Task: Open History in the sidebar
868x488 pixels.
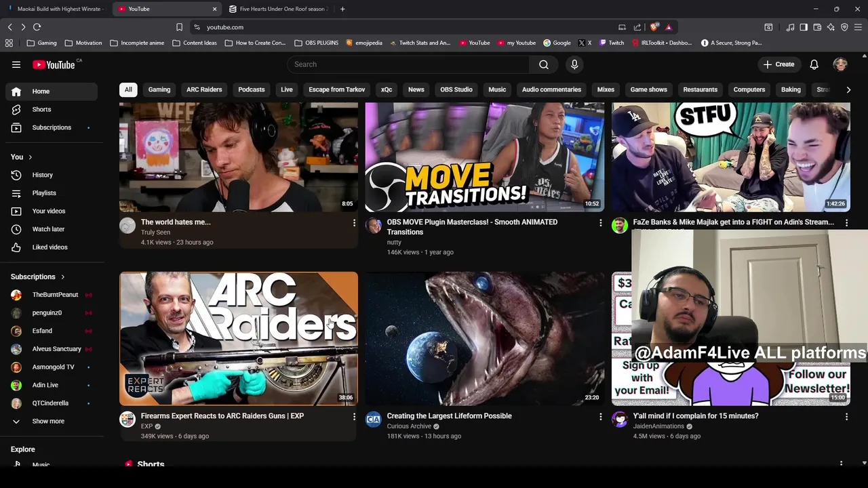Action: 52,175
